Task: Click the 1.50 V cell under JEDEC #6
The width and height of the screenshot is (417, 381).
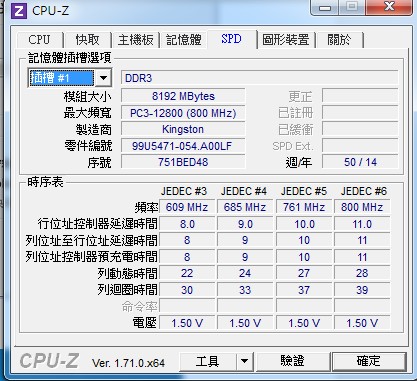Action: tap(362, 323)
